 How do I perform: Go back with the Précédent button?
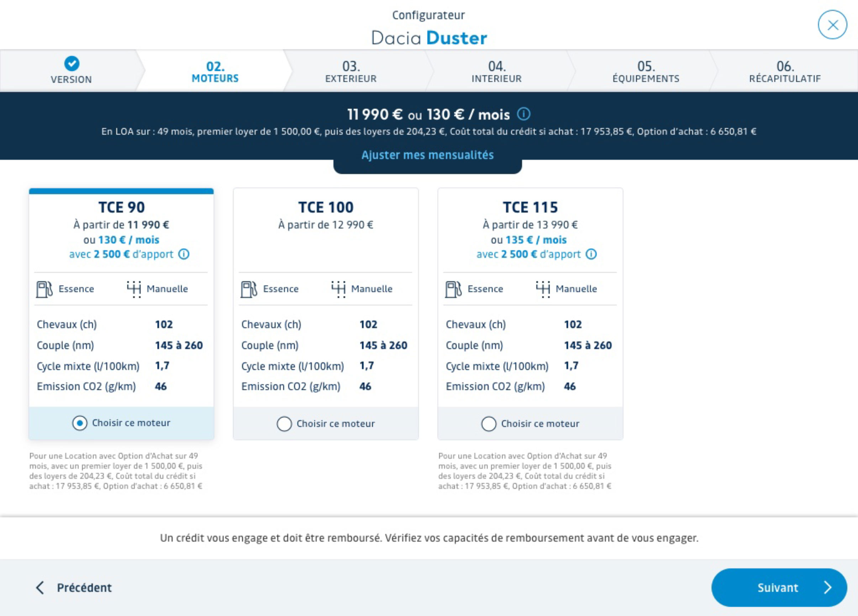[74, 588]
